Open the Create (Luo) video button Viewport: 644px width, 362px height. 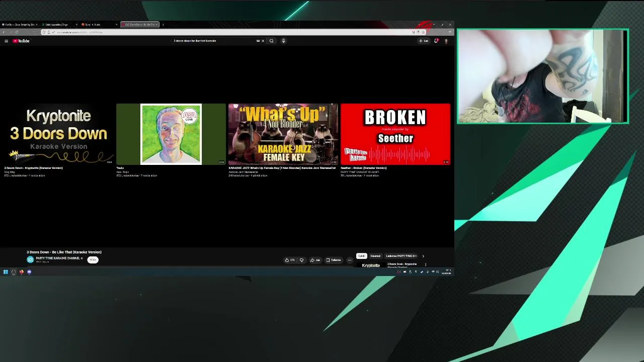point(424,41)
